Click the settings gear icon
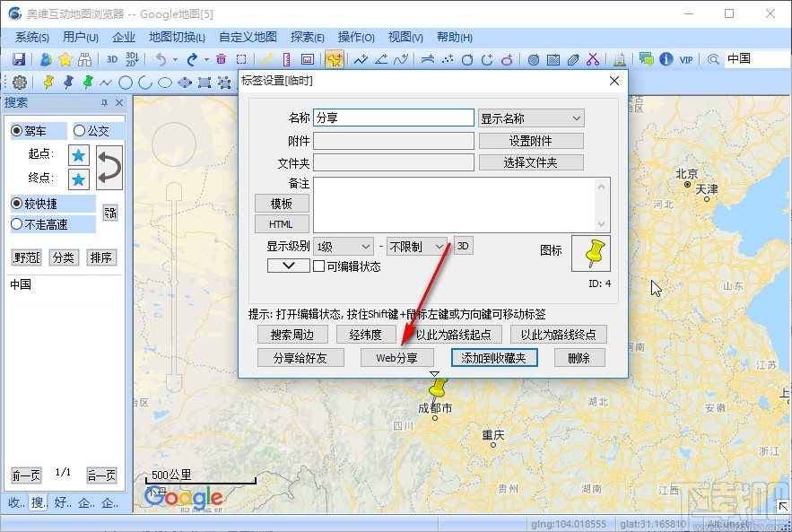The image size is (792, 532). tap(19, 83)
